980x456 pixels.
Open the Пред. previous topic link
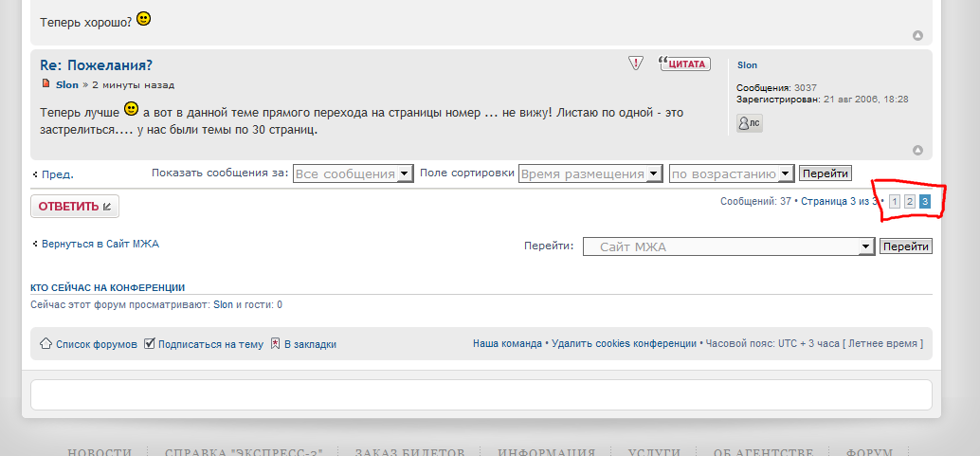57,174
